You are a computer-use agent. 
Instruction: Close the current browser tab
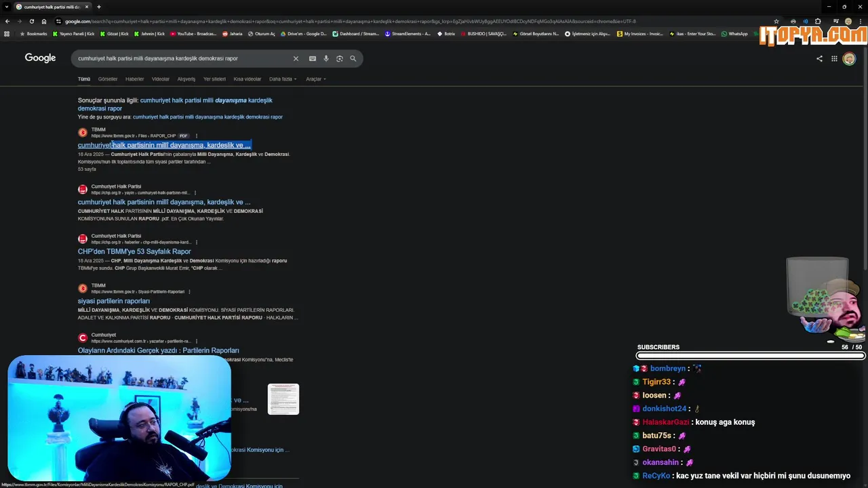click(87, 7)
